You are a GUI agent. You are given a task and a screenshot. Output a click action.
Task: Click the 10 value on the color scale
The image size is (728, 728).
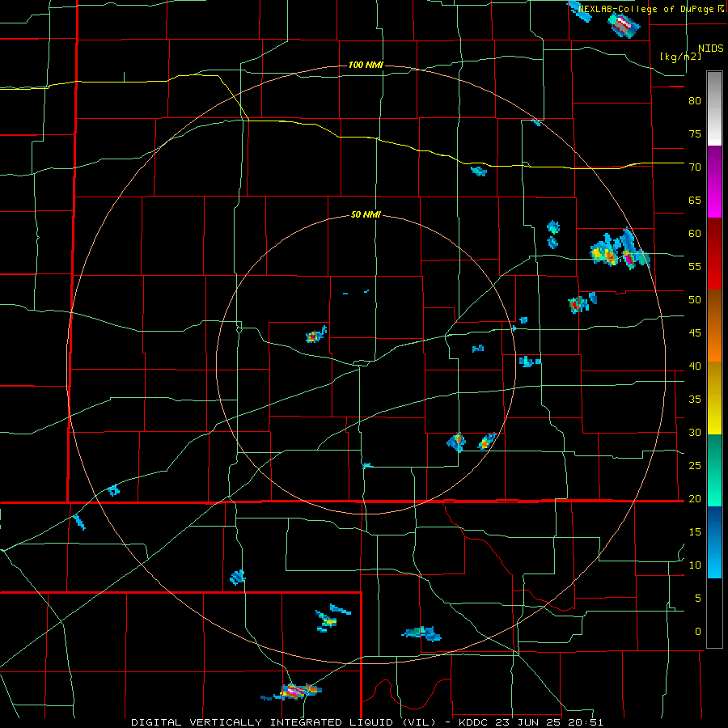(695, 565)
